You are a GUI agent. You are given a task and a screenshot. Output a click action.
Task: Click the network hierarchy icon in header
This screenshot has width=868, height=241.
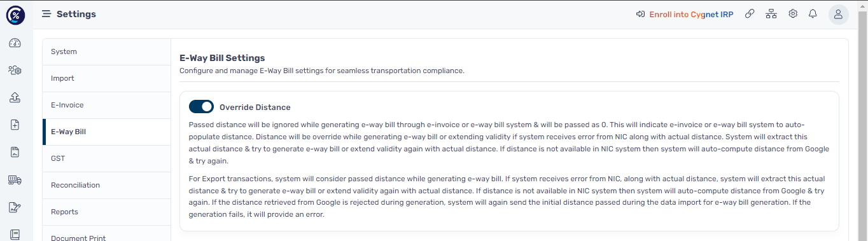tap(771, 14)
